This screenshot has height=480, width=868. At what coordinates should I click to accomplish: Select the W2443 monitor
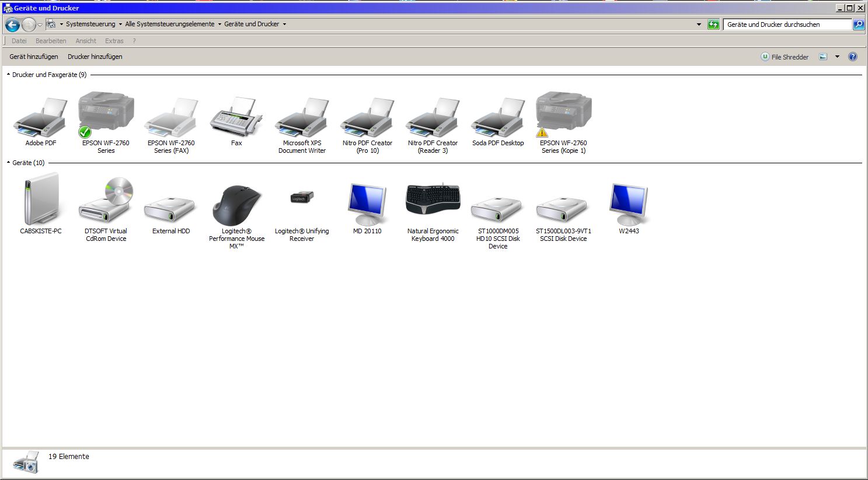[629, 208]
